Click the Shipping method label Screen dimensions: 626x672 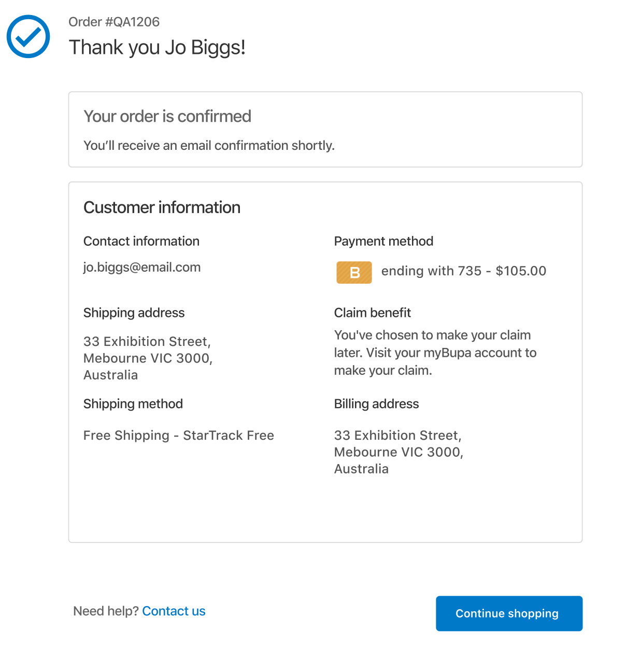[x=133, y=403]
